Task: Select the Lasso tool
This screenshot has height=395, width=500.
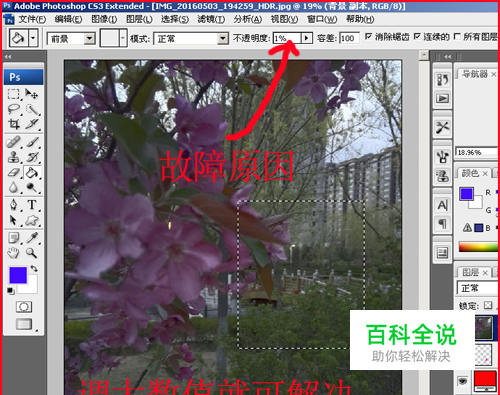Action: point(14,109)
